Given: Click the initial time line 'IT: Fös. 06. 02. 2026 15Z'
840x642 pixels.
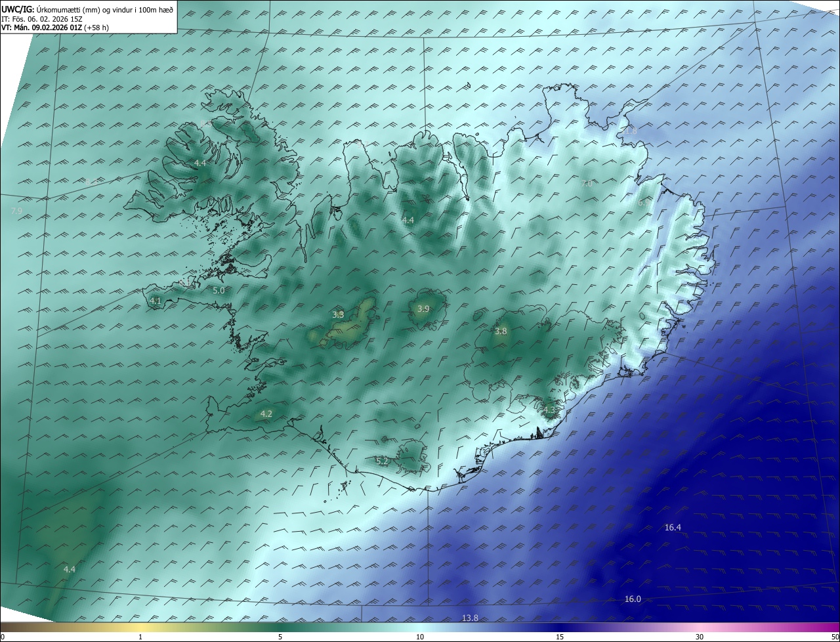Looking at the screenshot, I should [41, 18].
